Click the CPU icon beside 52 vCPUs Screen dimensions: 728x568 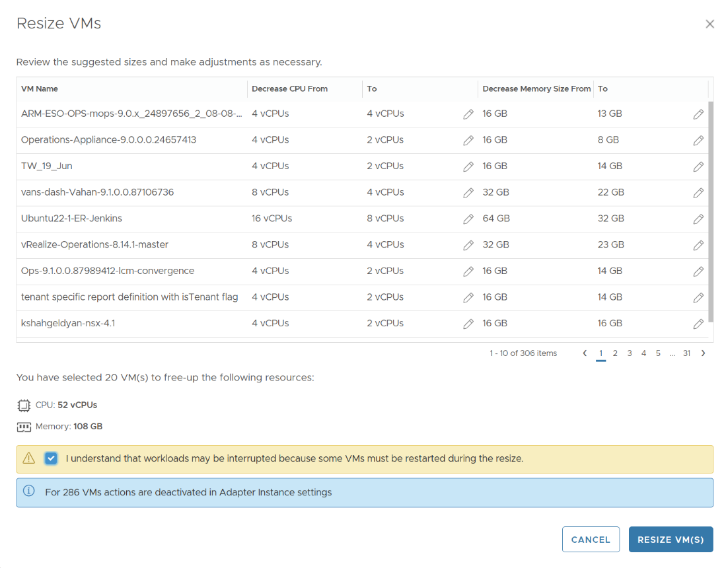pyautogui.click(x=24, y=405)
